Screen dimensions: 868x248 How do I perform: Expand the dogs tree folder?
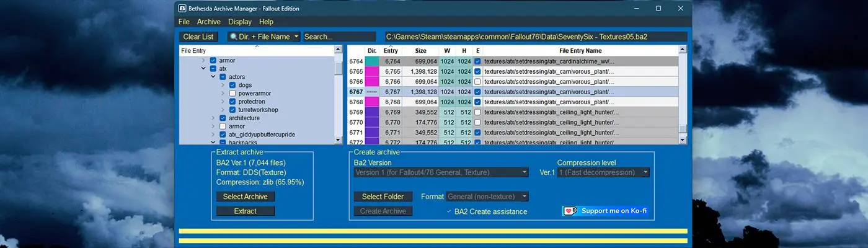[223, 85]
